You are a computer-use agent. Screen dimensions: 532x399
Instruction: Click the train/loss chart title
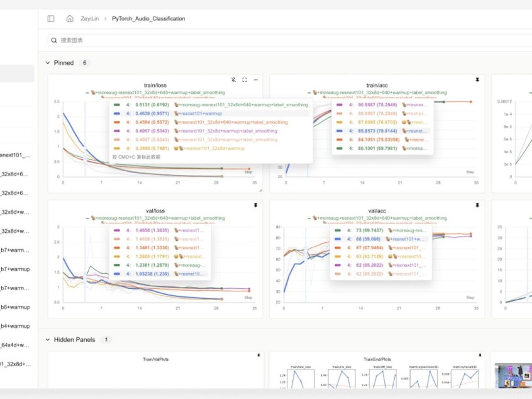tap(155, 85)
